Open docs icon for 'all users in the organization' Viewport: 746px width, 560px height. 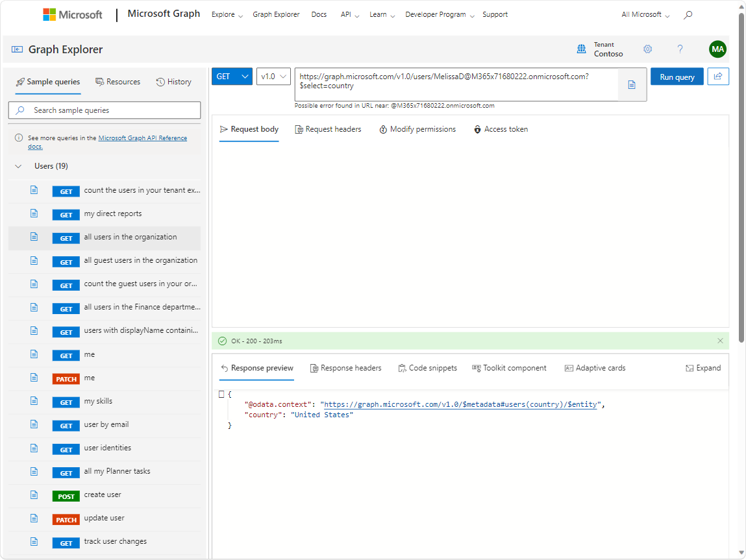click(34, 237)
